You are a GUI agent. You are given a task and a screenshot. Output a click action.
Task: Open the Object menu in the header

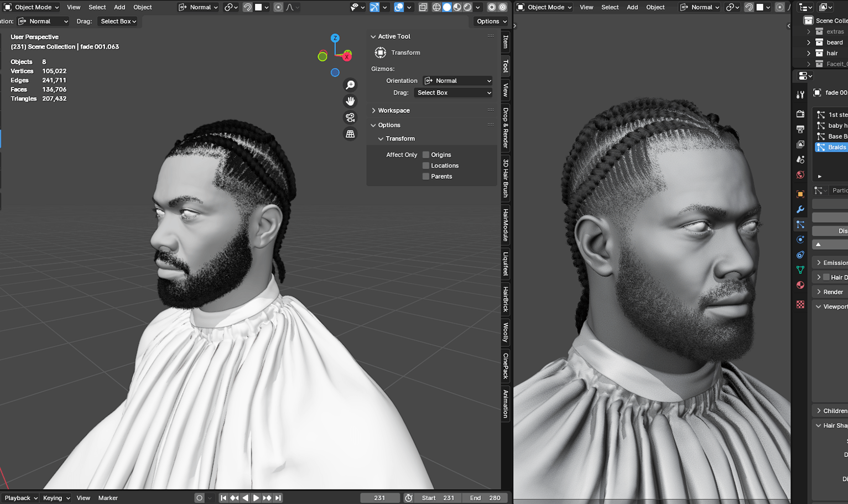point(142,7)
